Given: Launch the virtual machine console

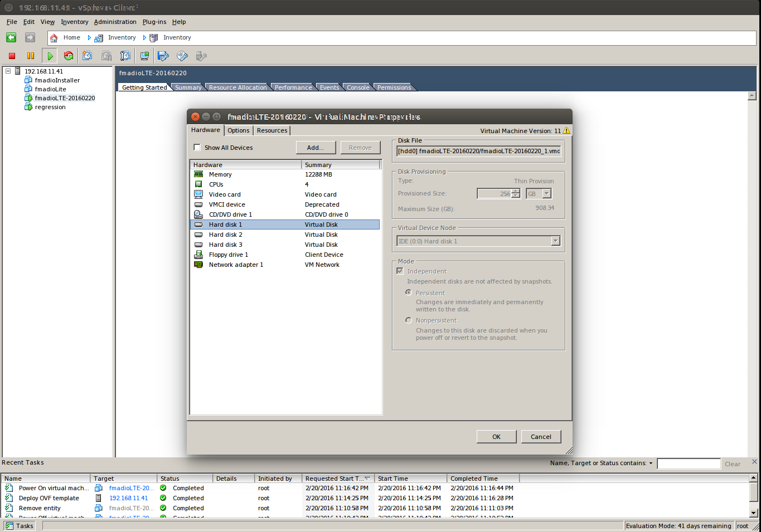Looking at the screenshot, I should point(144,56).
